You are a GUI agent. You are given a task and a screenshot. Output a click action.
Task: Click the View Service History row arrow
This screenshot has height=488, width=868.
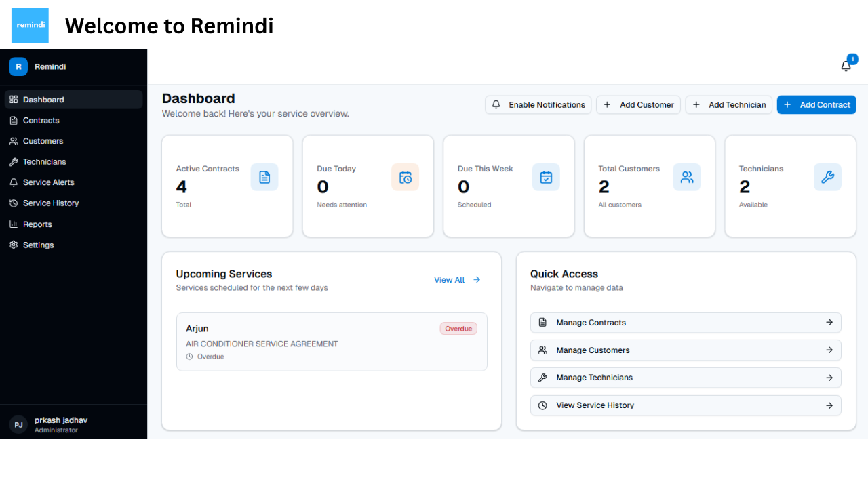click(829, 405)
